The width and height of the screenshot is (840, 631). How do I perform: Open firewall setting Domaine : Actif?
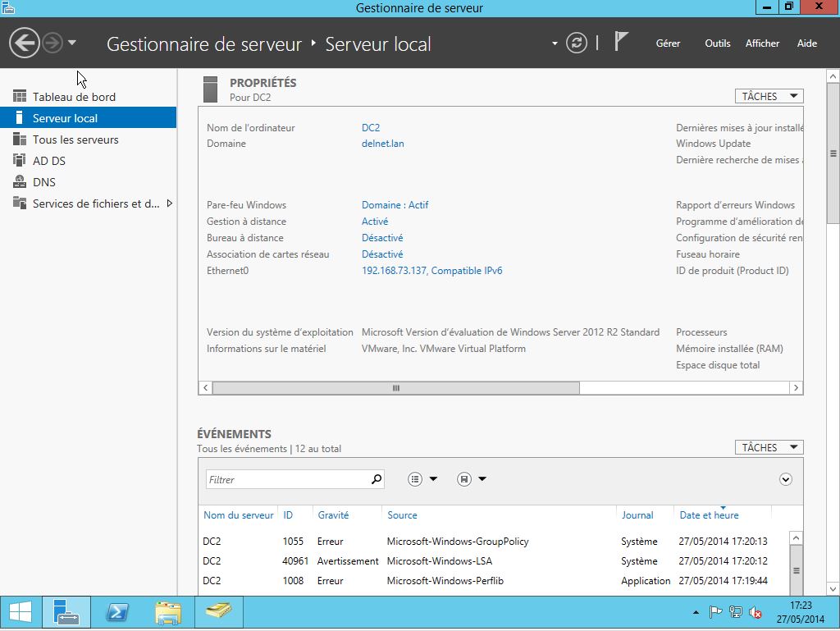click(395, 205)
